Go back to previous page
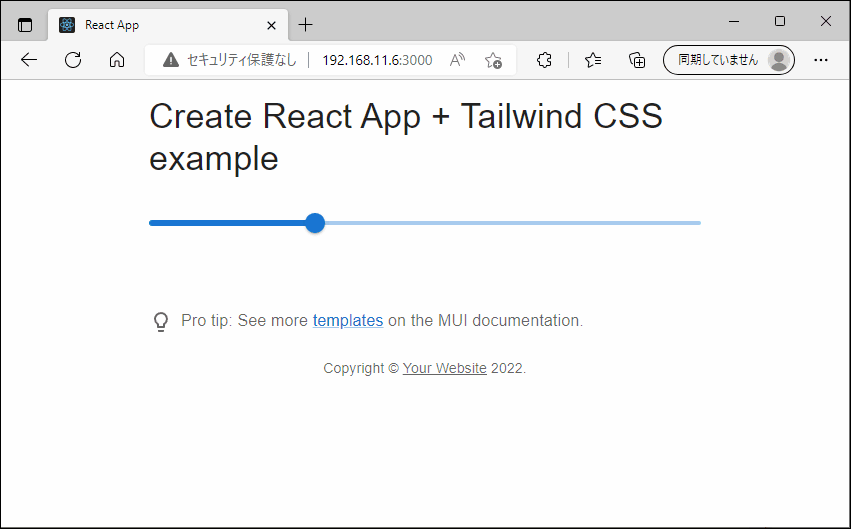 [29, 60]
